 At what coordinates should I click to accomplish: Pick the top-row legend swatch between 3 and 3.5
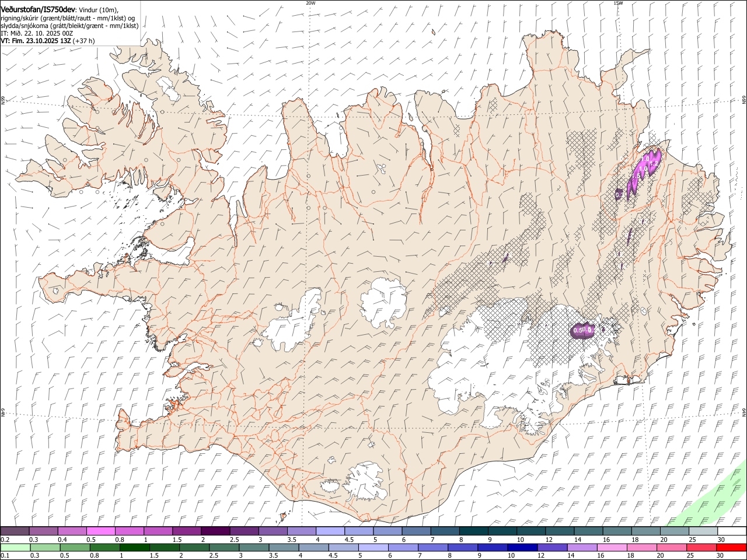(272, 531)
